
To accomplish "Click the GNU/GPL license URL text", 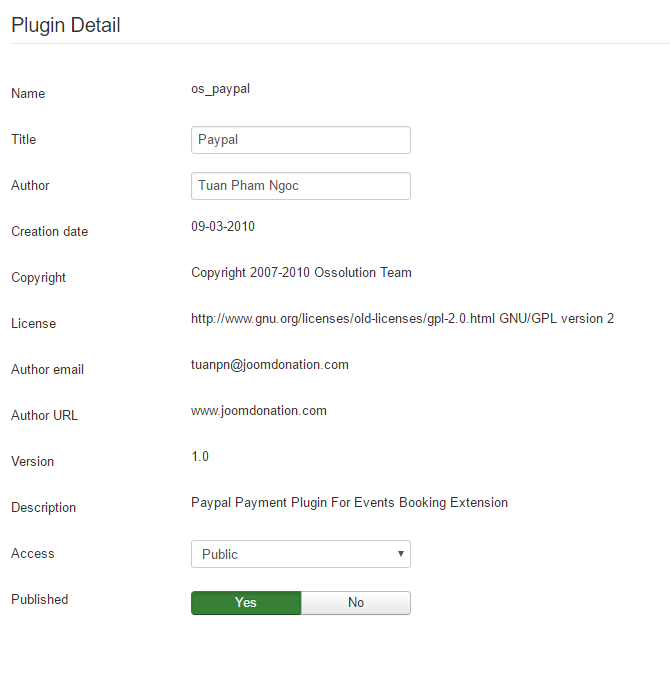I will click(x=402, y=319).
